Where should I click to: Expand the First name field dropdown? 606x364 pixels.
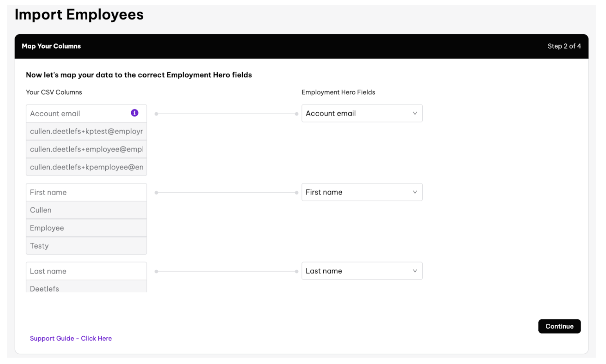click(x=361, y=192)
